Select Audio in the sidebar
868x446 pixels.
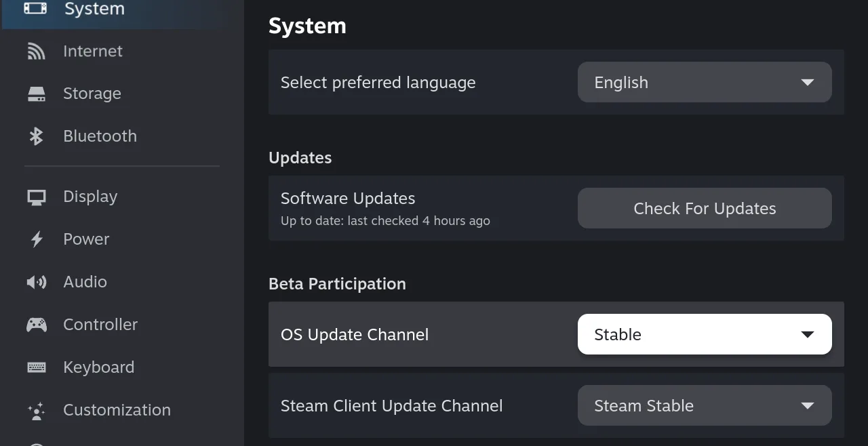click(x=122, y=282)
